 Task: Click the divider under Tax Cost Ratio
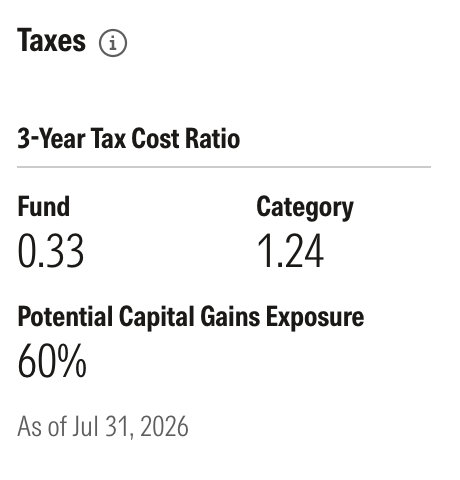[x=224, y=167]
